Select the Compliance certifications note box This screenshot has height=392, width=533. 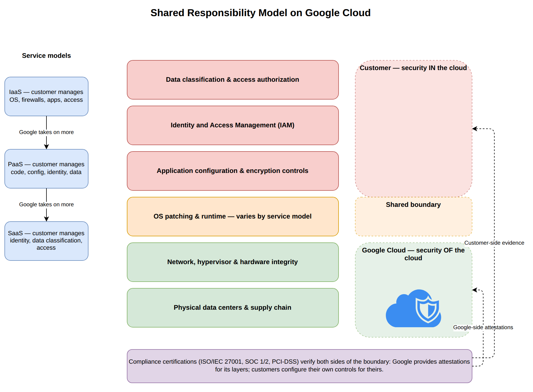(x=300, y=366)
